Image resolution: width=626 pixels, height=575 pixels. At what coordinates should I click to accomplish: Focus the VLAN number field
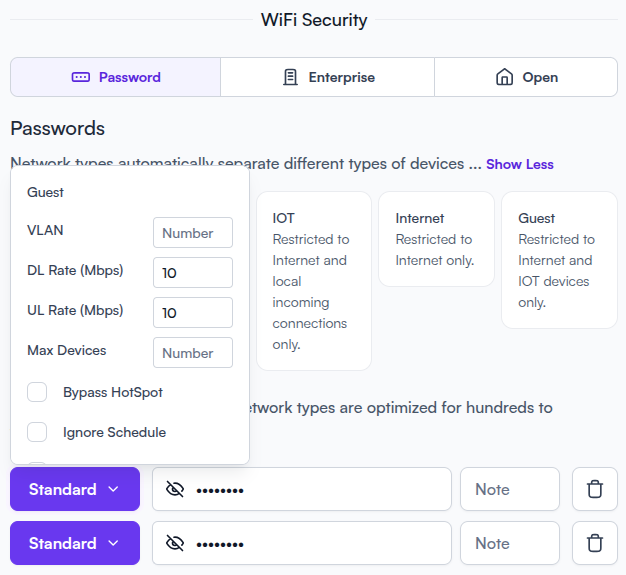click(x=192, y=233)
